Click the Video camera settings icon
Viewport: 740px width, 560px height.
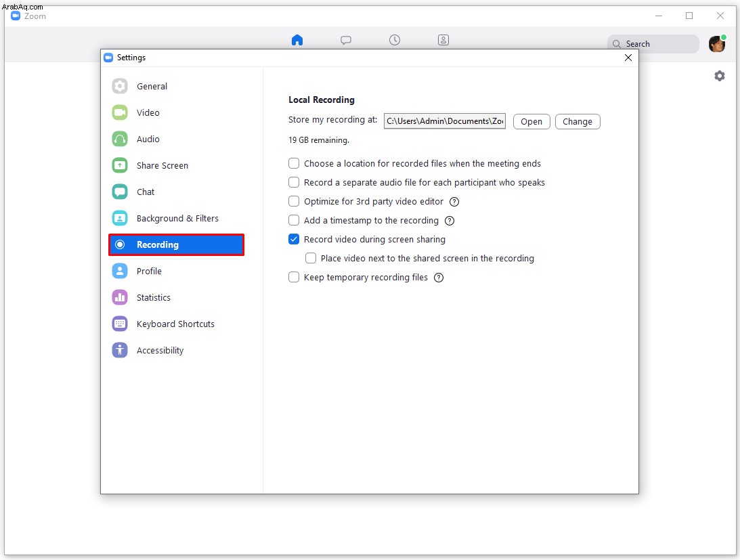click(120, 112)
